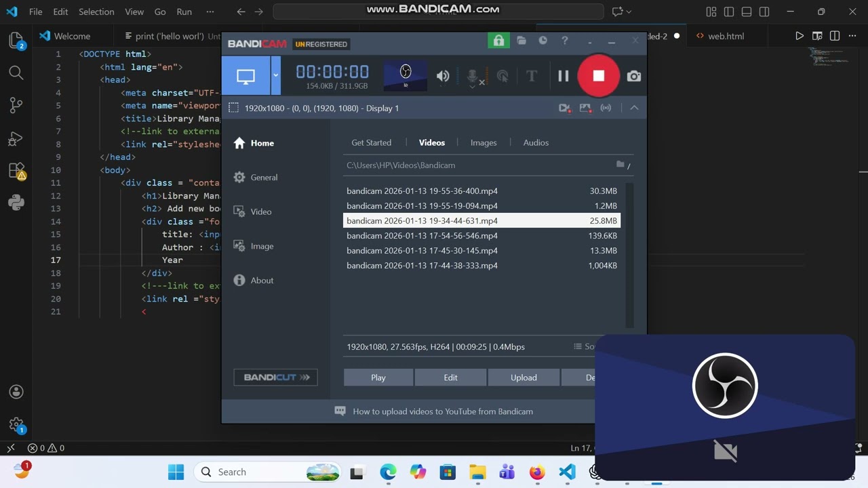Click the green lock register icon
This screenshot has width=868, height=488.
498,41
